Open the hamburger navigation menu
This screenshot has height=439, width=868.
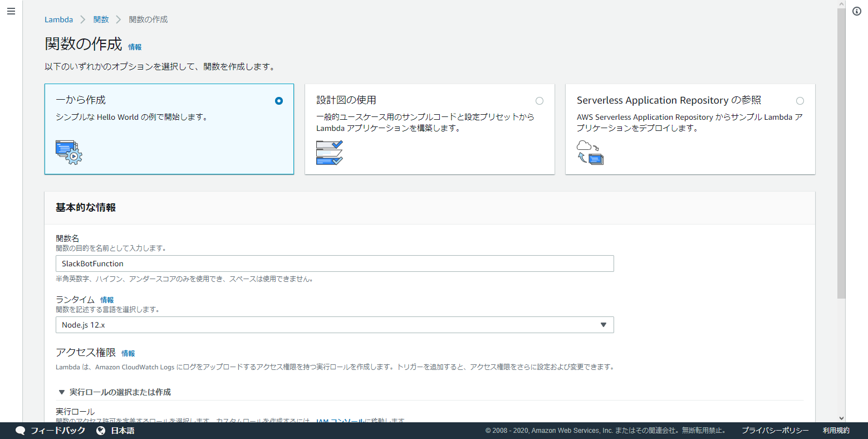point(11,11)
